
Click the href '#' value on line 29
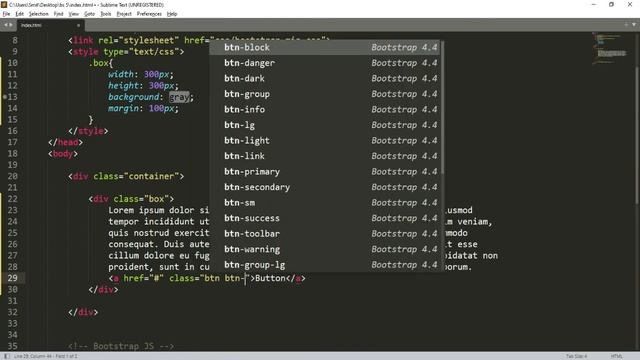156,278
